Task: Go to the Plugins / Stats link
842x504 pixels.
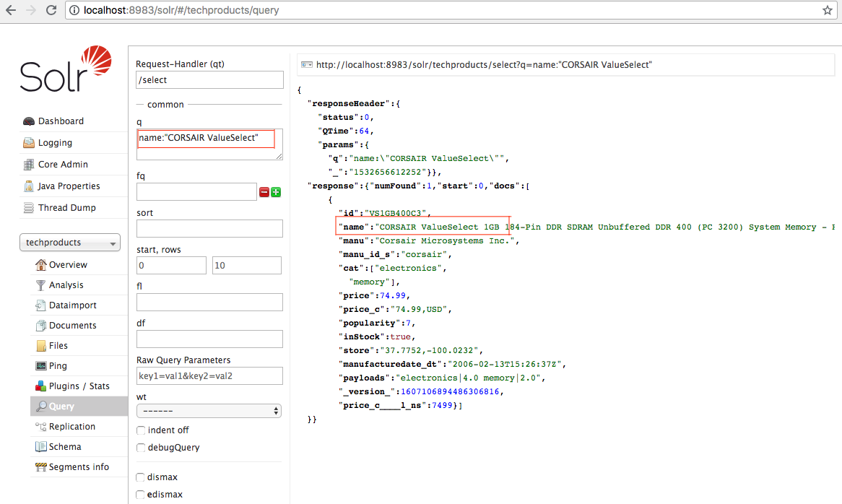Action: 79,386
